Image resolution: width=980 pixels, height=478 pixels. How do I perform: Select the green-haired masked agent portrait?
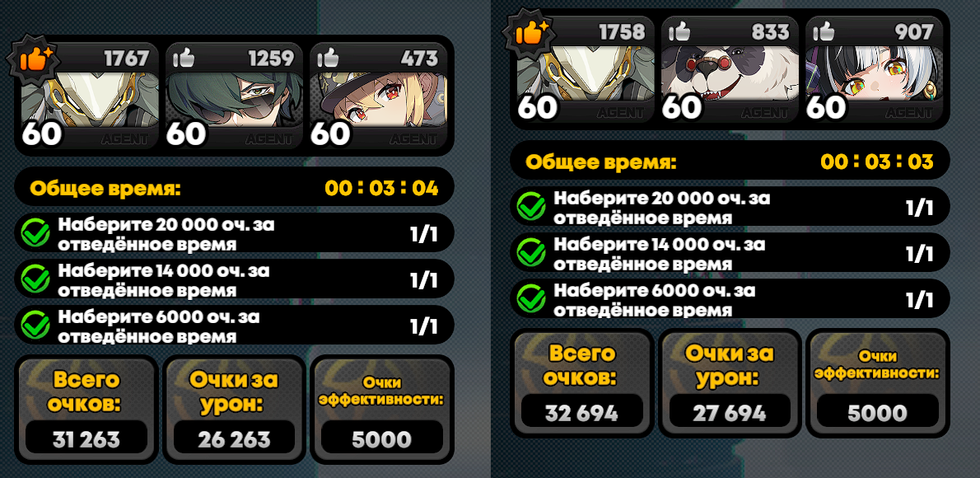pos(234,96)
